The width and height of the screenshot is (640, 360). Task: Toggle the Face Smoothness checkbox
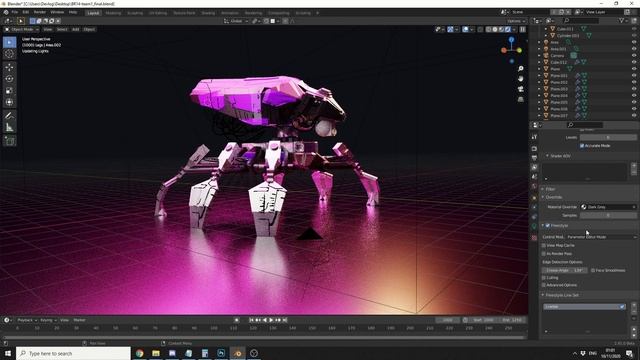pyautogui.click(x=593, y=270)
